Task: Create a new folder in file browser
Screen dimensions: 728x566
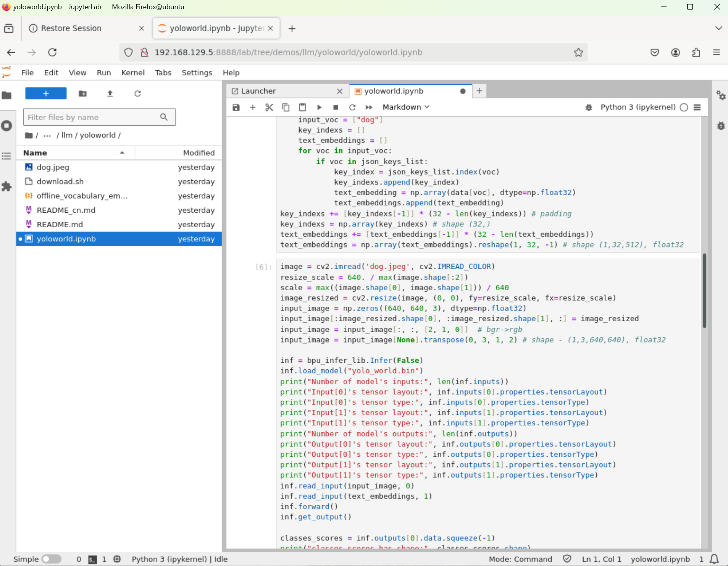Action: click(x=82, y=94)
